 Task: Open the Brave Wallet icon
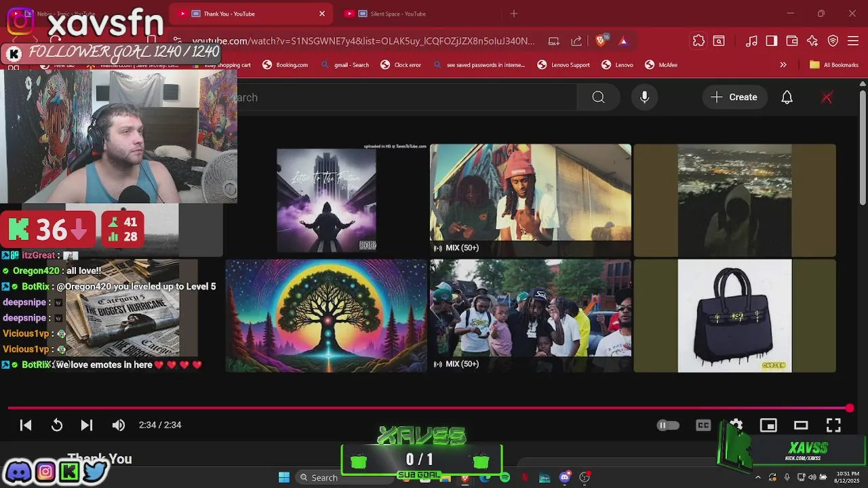click(792, 41)
